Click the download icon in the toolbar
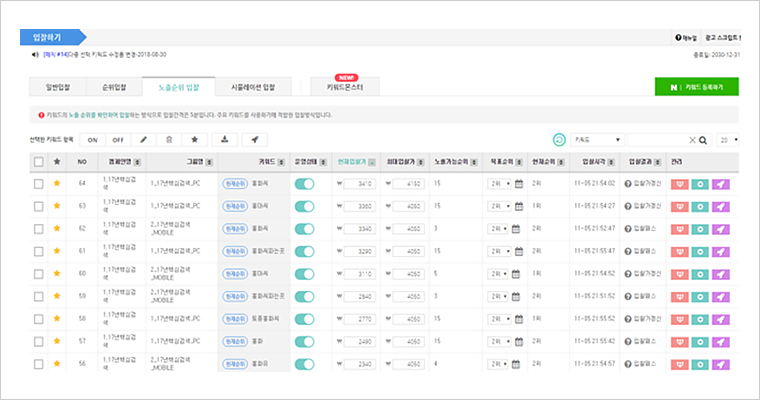760x400 pixels. [x=224, y=140]
